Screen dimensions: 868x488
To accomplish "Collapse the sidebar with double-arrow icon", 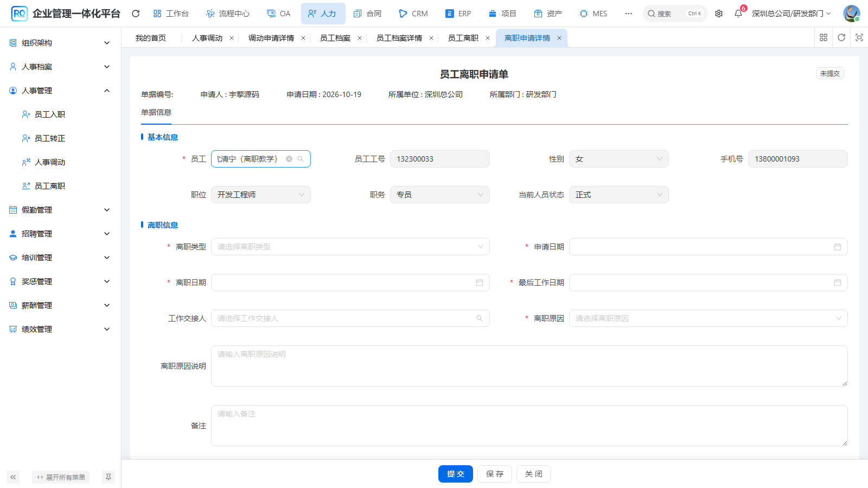I will 13,477.
